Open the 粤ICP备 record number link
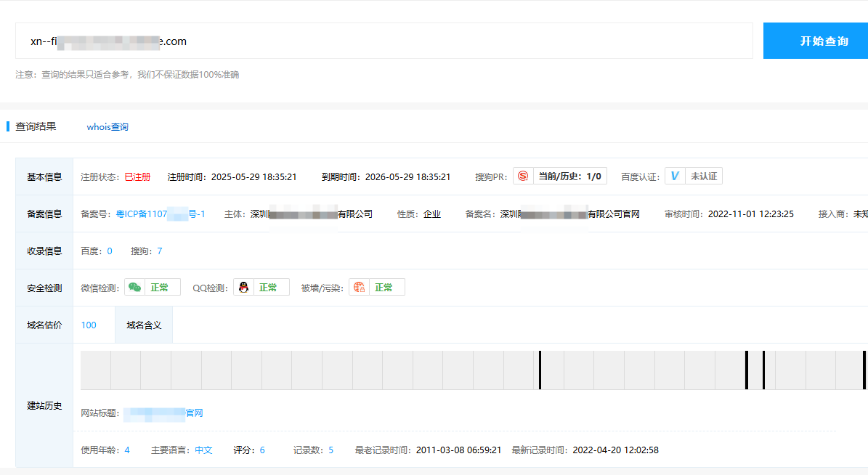The image size is (868, 475). (161, 214)
